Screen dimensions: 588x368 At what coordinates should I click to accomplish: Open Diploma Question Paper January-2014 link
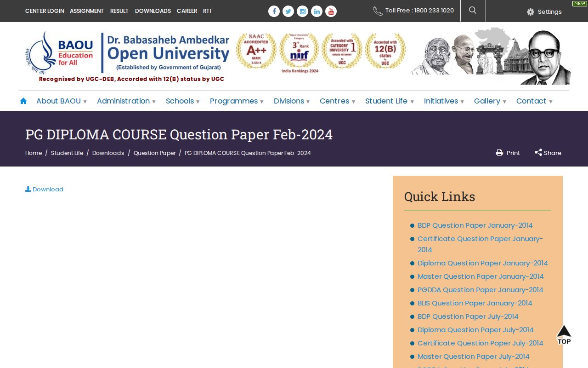[483, 263]
